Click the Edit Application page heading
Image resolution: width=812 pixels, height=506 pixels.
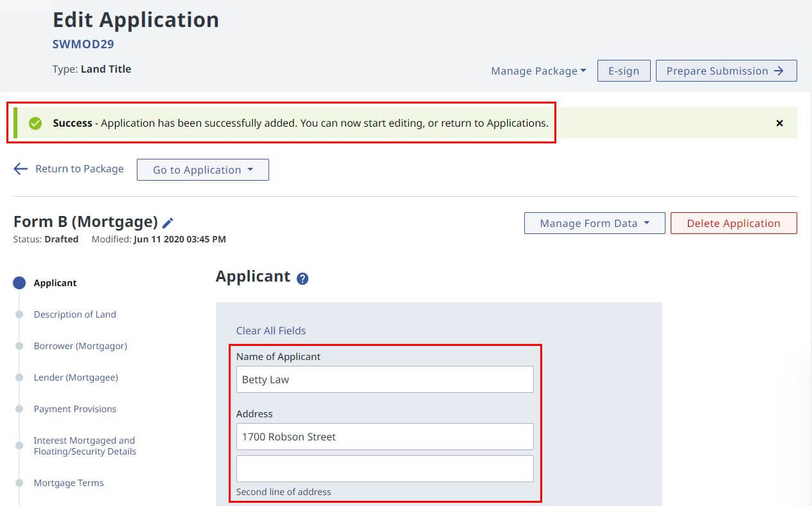[136, 20]
